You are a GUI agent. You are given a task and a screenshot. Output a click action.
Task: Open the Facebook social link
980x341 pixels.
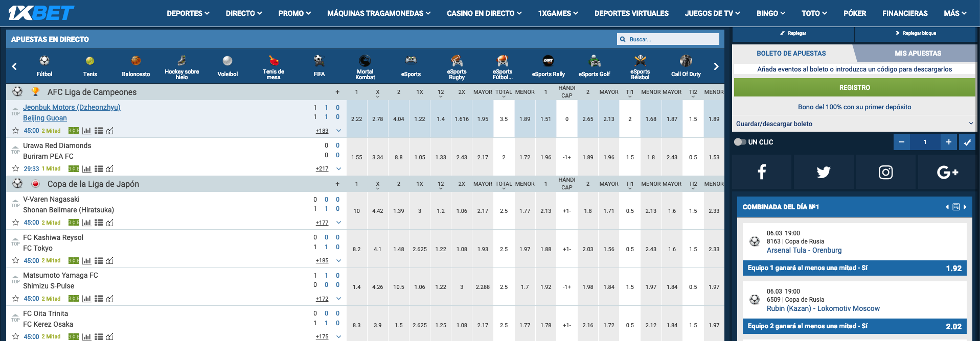(762, 172)
